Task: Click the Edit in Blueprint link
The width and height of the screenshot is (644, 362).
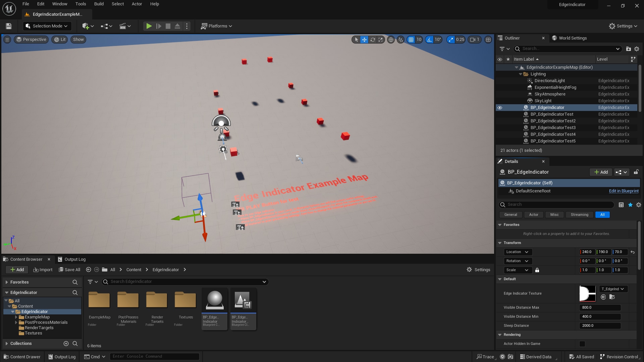Action: [624, 191]
